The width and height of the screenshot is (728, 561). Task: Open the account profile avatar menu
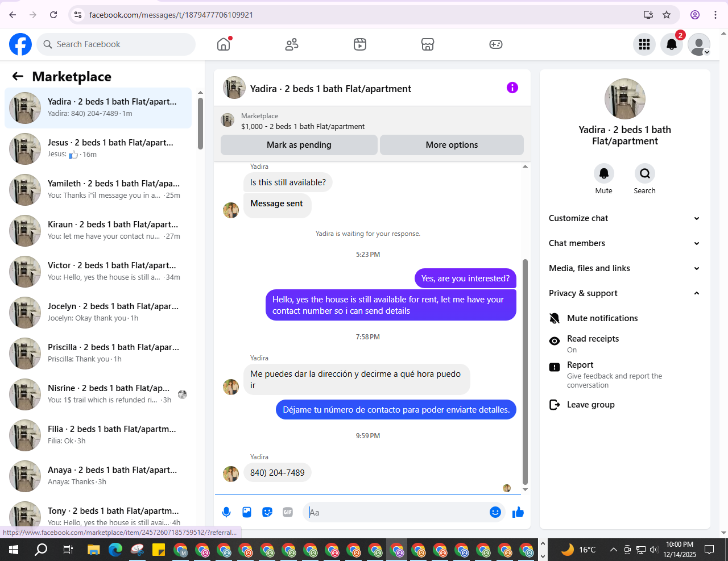click(x=699, y=44)
